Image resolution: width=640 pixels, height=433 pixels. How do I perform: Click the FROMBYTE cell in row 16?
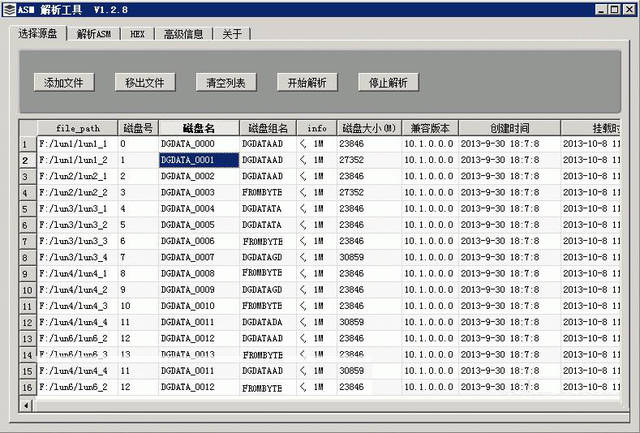point(268,387)
